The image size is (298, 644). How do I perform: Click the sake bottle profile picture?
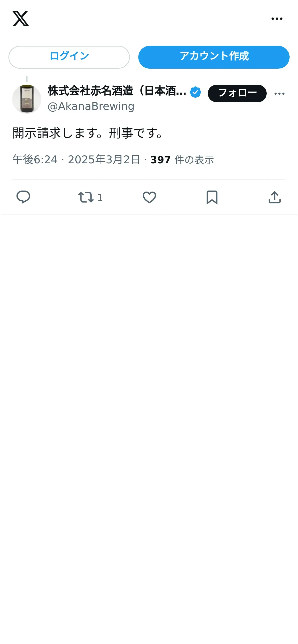[27, 99]
